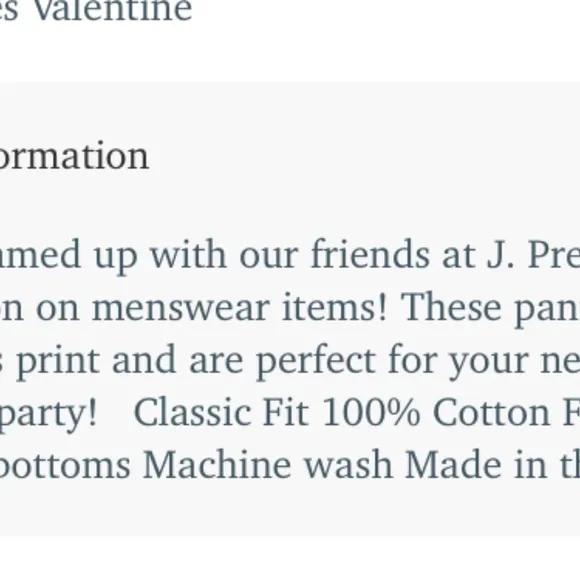
Task: Click the 'Machine wash' care text
Action: (268, 465)
